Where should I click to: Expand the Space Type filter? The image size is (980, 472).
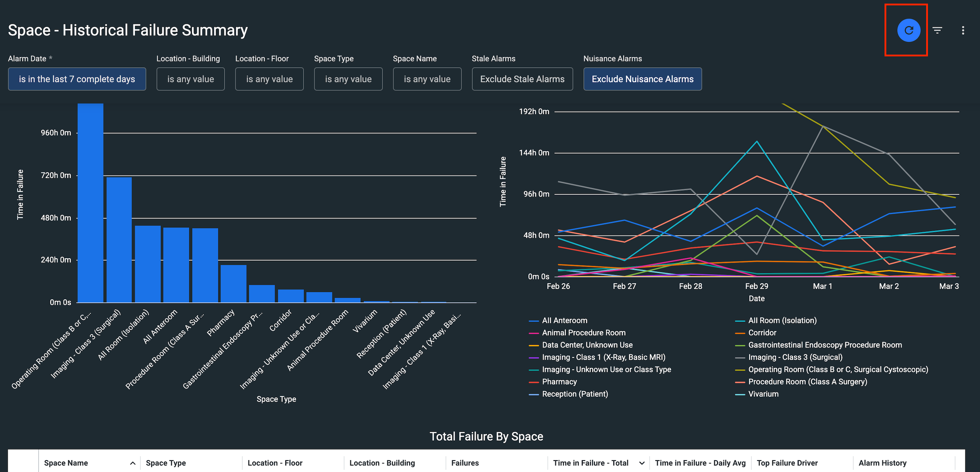point(348,79)
